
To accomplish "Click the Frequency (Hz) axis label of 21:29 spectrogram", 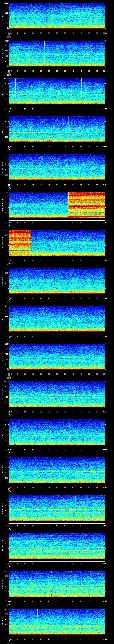I will click(3, 16).
